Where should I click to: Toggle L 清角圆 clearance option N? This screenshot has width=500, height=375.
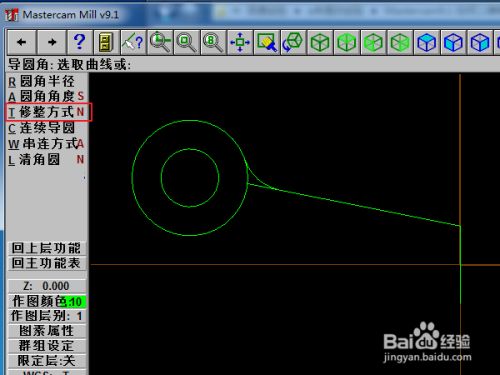[46, 160]
